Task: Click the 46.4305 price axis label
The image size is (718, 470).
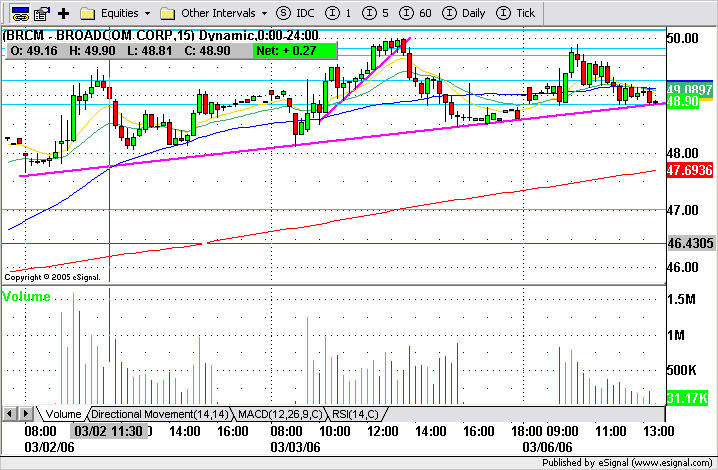Action: pos(690,243)
